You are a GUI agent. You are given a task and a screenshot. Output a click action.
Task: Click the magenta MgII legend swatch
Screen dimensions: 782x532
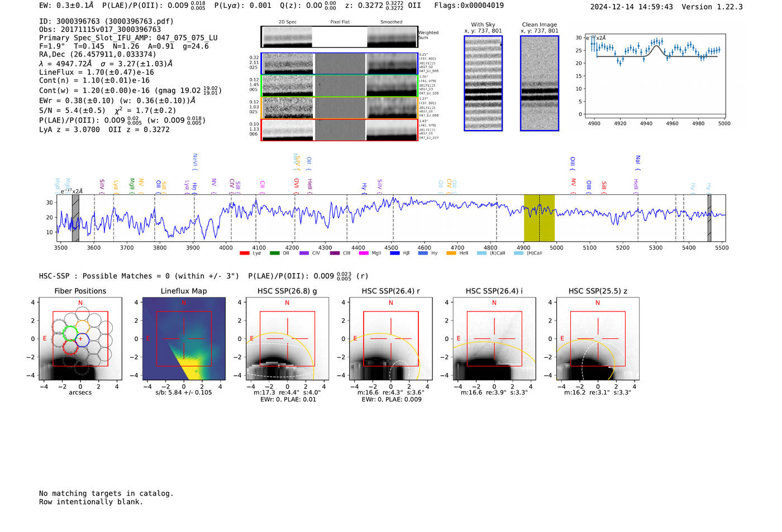click(x=364, y=253)
